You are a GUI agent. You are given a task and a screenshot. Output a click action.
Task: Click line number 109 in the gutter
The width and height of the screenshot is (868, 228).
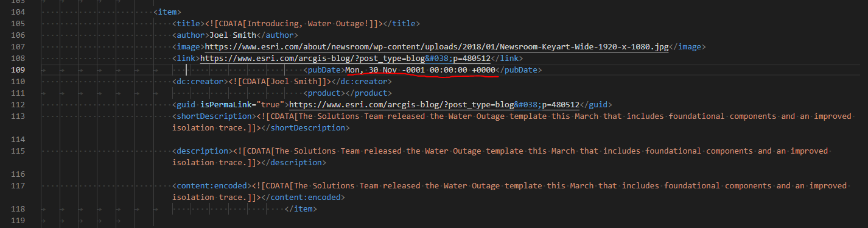[x=18, y=69]
